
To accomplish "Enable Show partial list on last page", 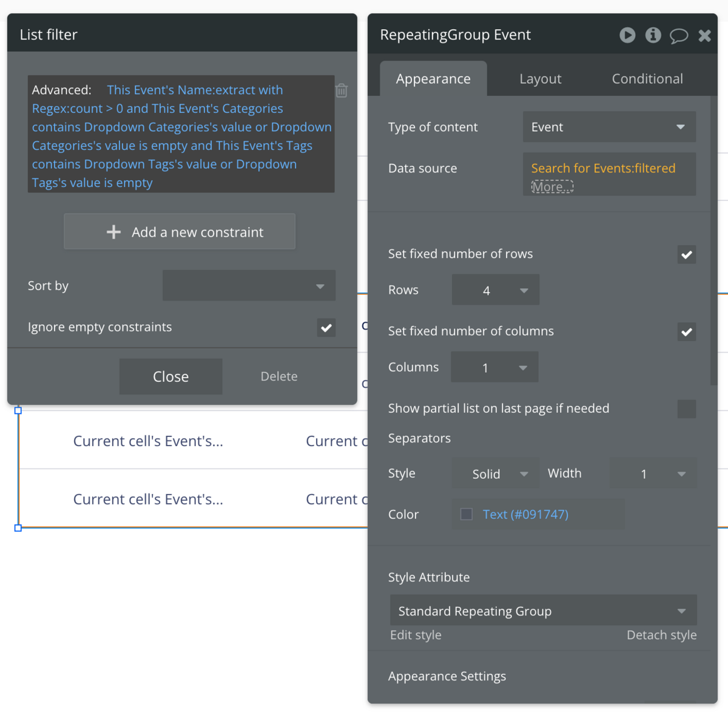I will (687, 409).
